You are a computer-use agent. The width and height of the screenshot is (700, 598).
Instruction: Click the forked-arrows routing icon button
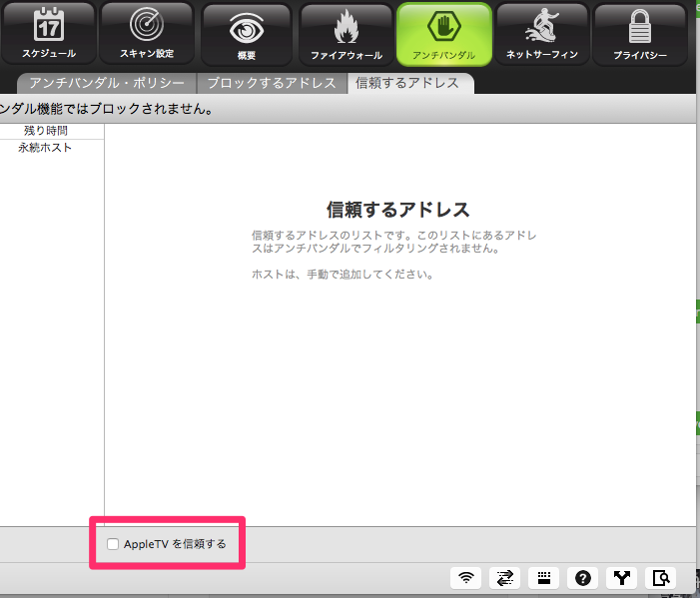pyautogui.click(x=622, y=578)
